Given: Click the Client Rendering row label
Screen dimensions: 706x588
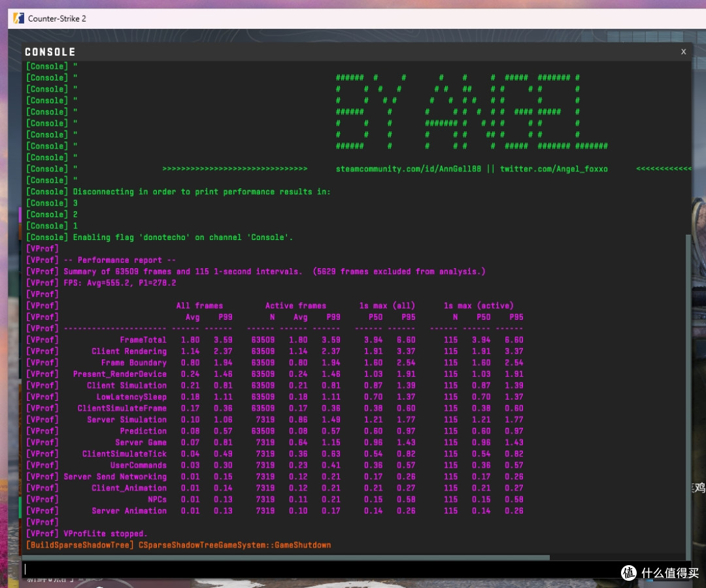Looking at the screenshot, I should click(129, 351).
